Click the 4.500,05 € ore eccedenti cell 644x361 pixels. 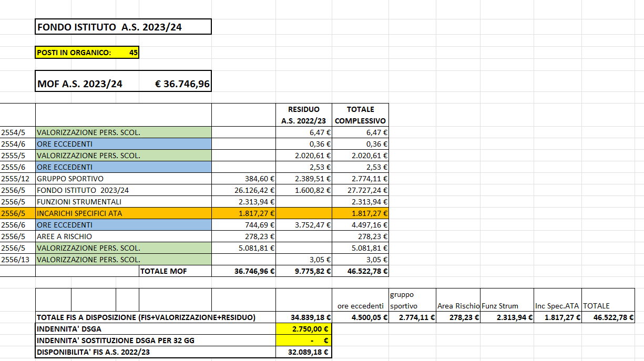[x=361, y=317]
